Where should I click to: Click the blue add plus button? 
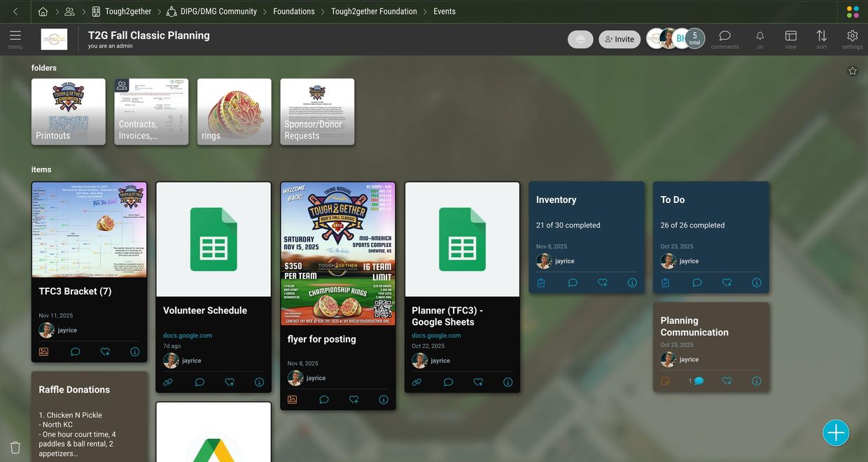tap(836, 433)
